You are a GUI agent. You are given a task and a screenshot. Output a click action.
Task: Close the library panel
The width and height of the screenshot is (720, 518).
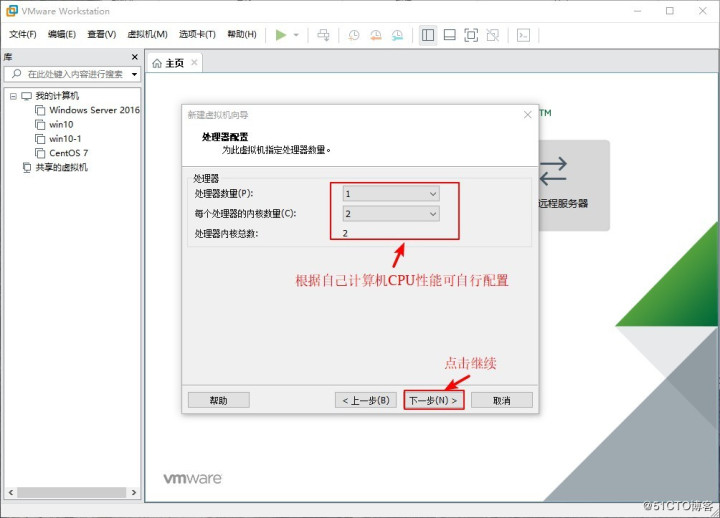coord(135,57)
